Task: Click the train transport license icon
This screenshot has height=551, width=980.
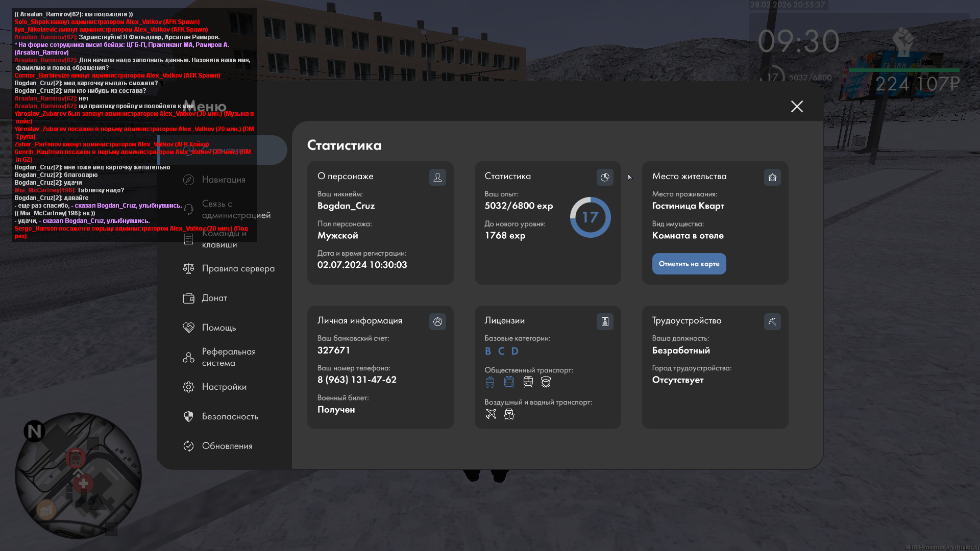Action: coord(528,382)
